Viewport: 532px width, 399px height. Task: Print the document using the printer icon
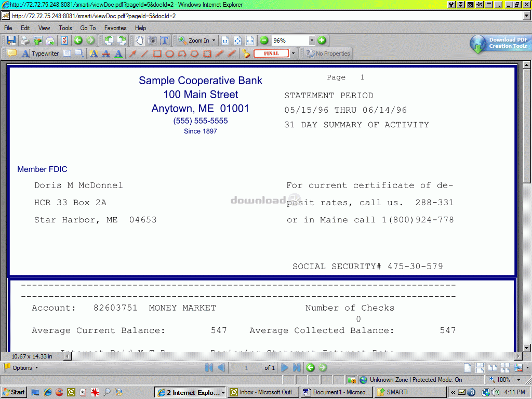coord(25,41)
